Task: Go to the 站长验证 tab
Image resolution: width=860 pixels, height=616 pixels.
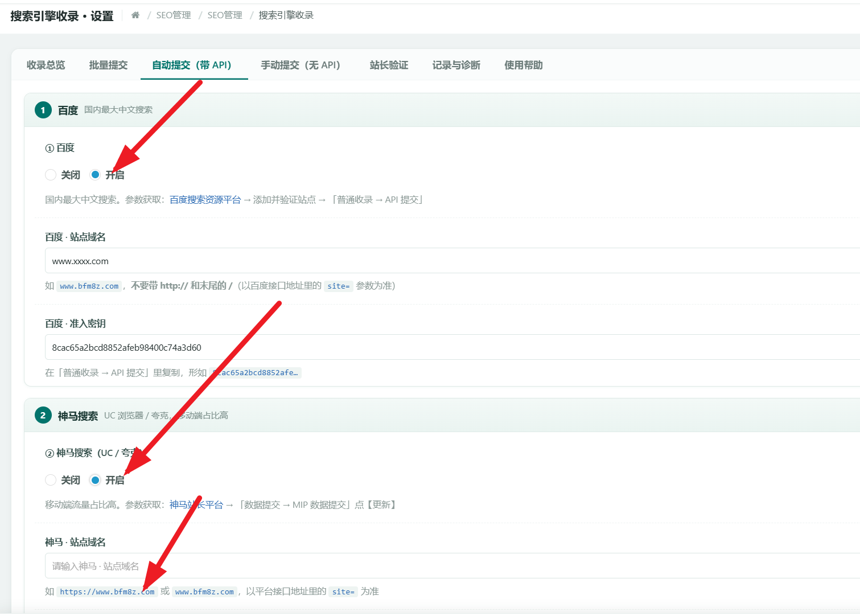Action: (x=389, y=65)
